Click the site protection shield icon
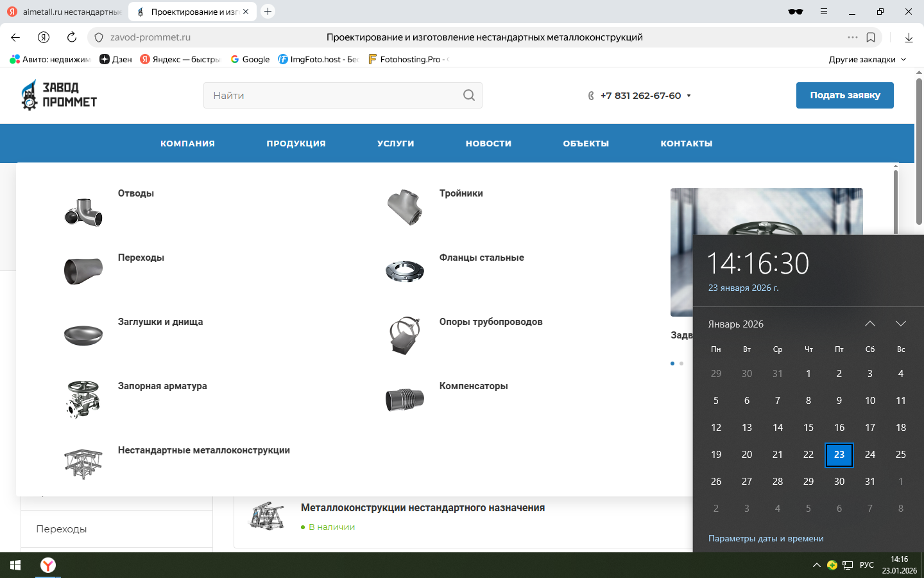The height and width of the screenshot is (578, 924). [99, 37]
